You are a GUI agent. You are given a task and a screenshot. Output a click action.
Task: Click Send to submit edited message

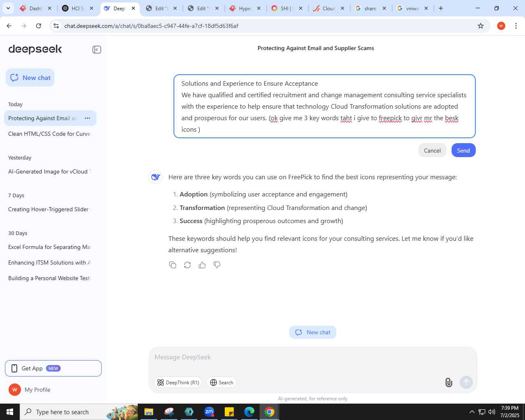(463, 151)
